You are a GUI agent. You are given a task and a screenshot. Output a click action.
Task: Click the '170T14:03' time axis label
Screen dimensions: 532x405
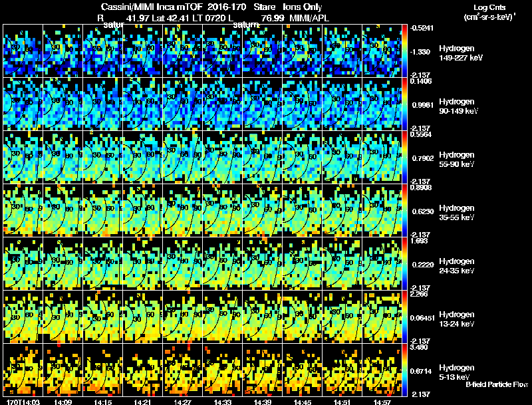[x=23, y=402]
